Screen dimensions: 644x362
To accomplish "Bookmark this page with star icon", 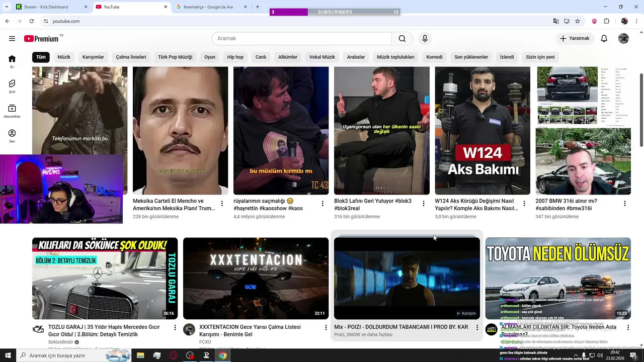I will 578,21.
